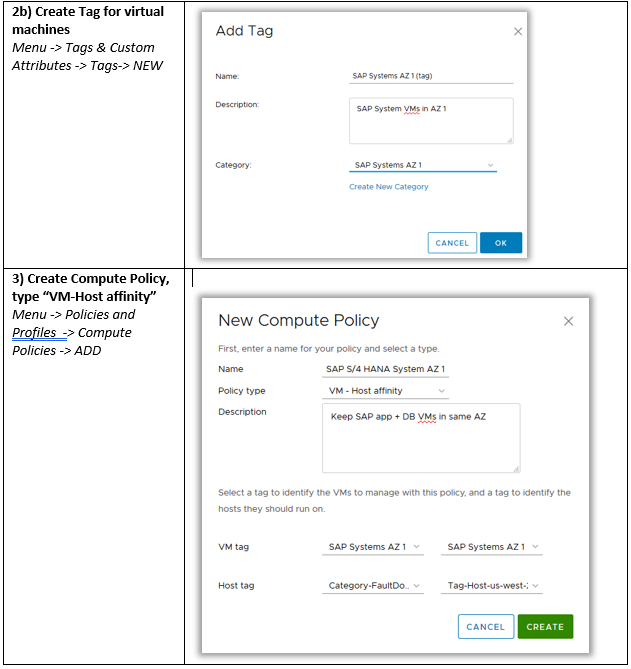Expand the VM tag name dropdown
Viewport: 631px width, 669px height.
[x=493, y=547]
